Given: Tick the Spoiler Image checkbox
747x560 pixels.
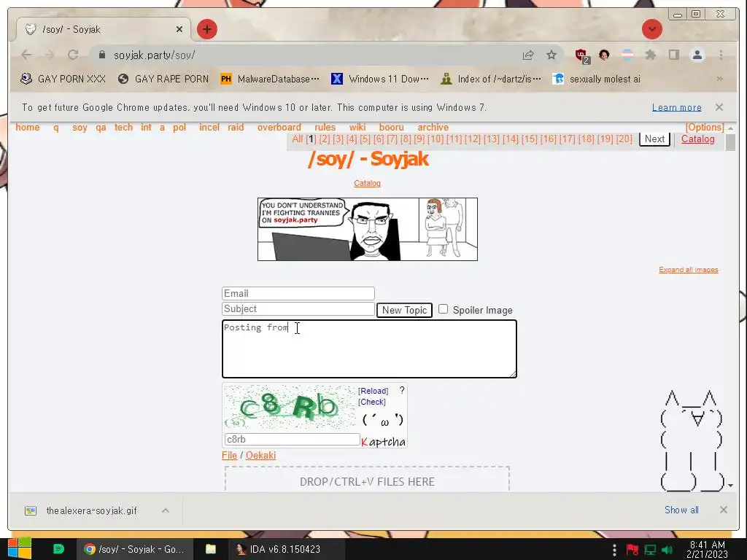Looking at the screenshot, I should tap(443, 309).
